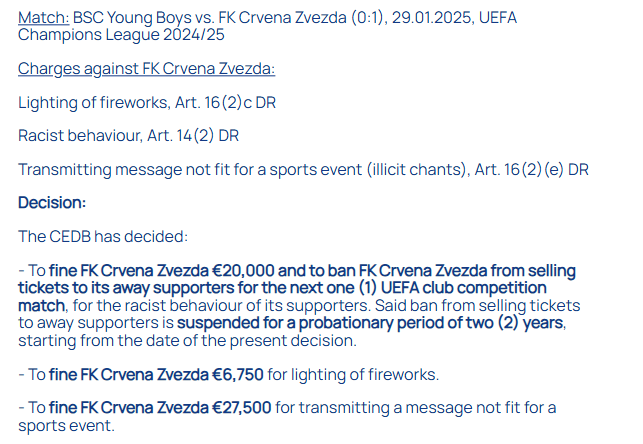Click the "The CEDB has decided:" sentence

pos(103,237)
